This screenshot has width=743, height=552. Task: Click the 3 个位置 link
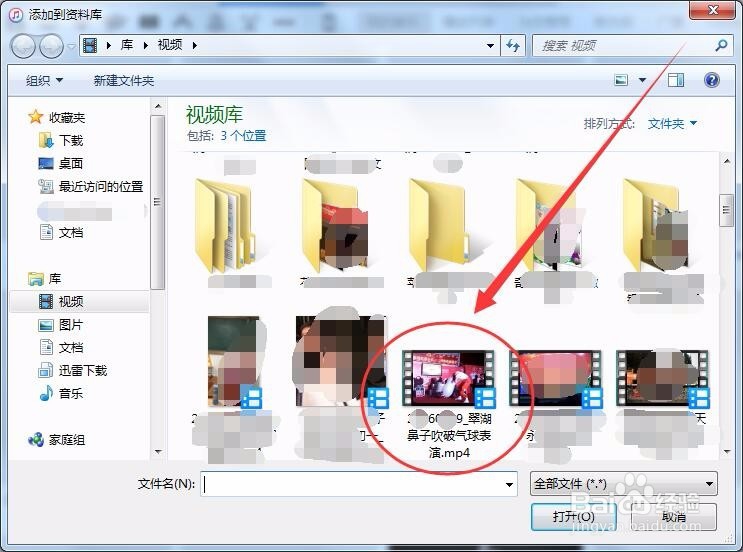(243, 136)
